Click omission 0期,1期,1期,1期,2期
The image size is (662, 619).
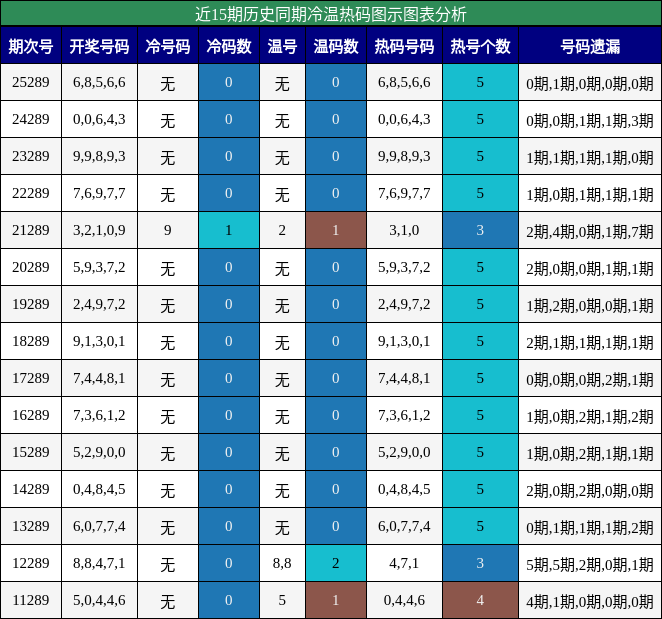click(590, 527)
